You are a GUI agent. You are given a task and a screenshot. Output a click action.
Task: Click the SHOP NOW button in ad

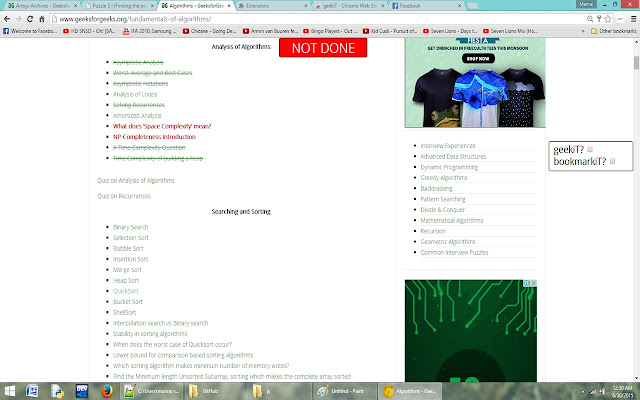[x=478, y=58]
